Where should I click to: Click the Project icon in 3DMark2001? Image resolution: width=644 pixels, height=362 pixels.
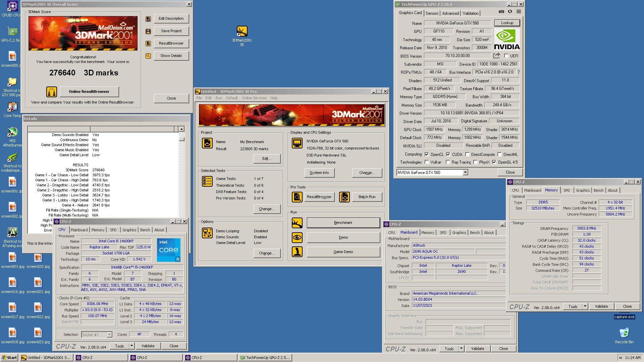click(x=207, y=143)
